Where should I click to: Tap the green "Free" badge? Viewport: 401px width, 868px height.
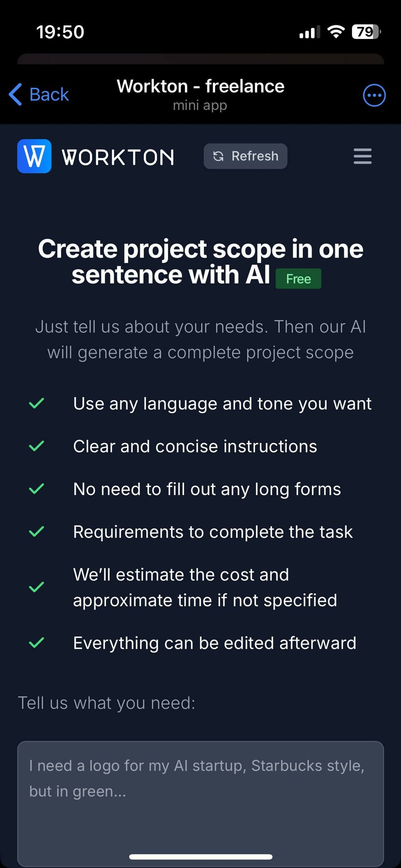[298, 279]
